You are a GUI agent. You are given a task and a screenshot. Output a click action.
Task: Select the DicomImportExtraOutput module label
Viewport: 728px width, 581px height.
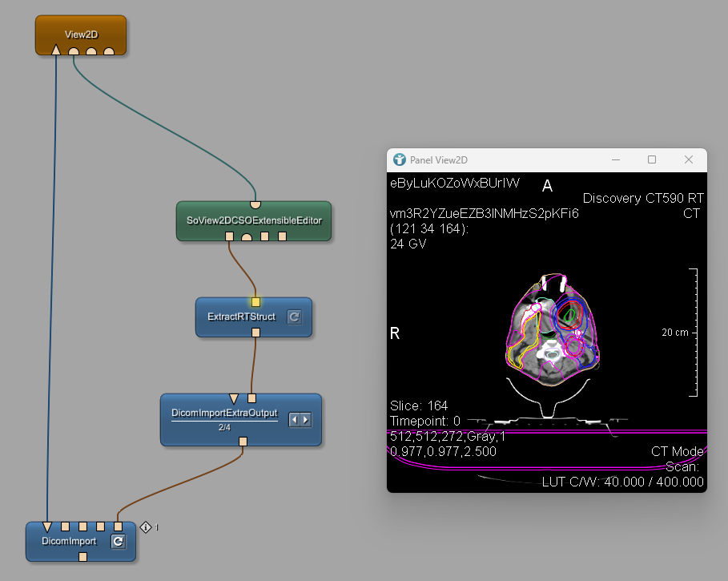[x=224, y=414]
